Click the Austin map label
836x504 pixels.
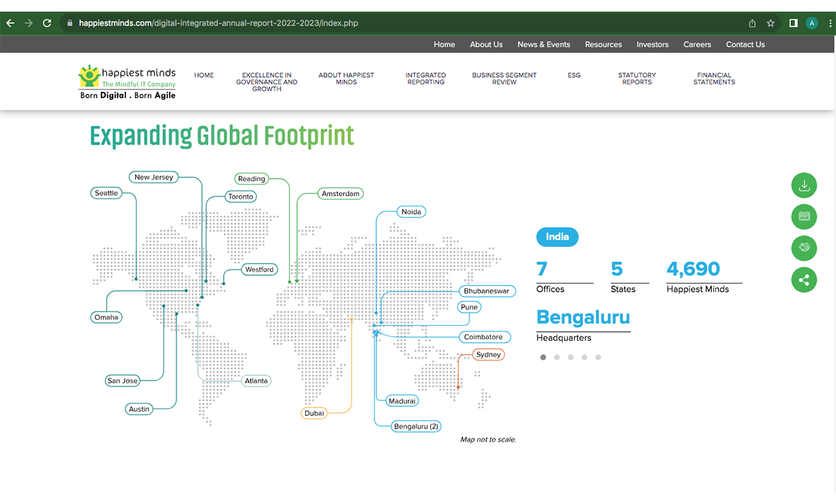coord(139,409)
